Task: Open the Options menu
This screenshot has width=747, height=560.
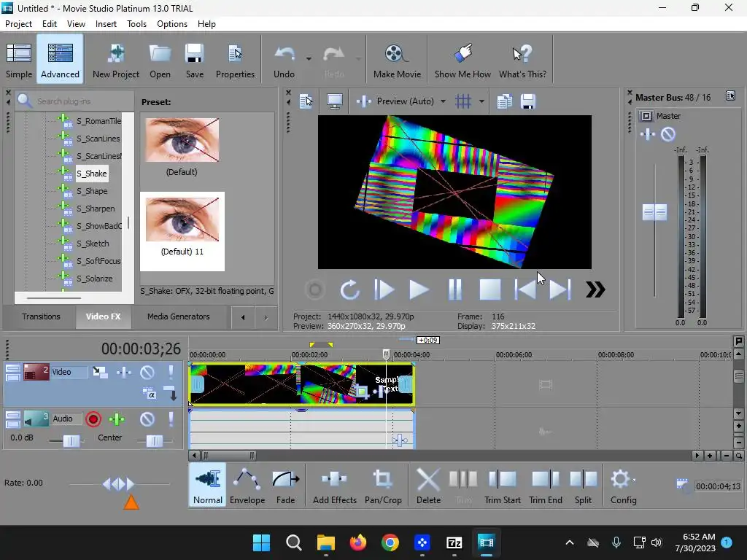Action: 172,24
